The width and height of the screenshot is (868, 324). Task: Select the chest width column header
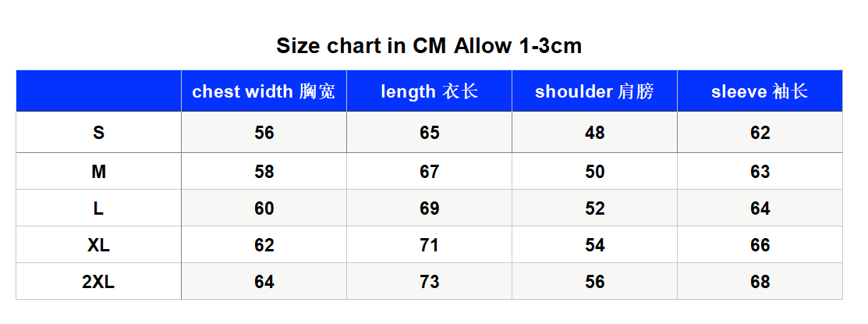coord(264,91)
